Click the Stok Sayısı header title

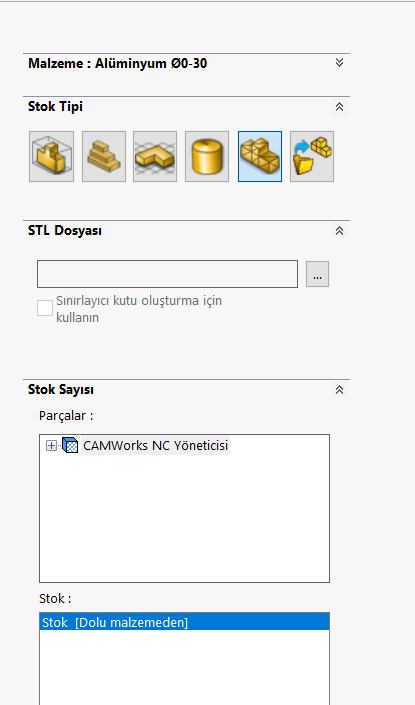click(61, 389)
